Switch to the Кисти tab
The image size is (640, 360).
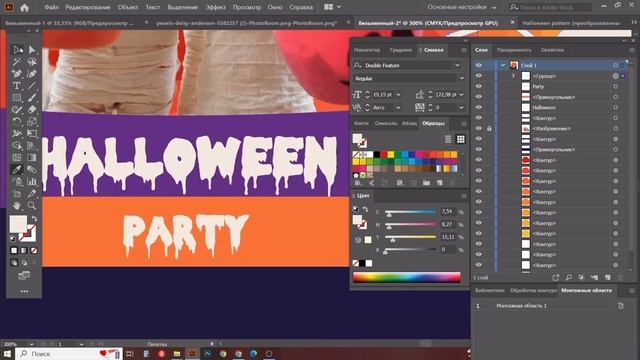pyautogui.click(x=361, y=123)
